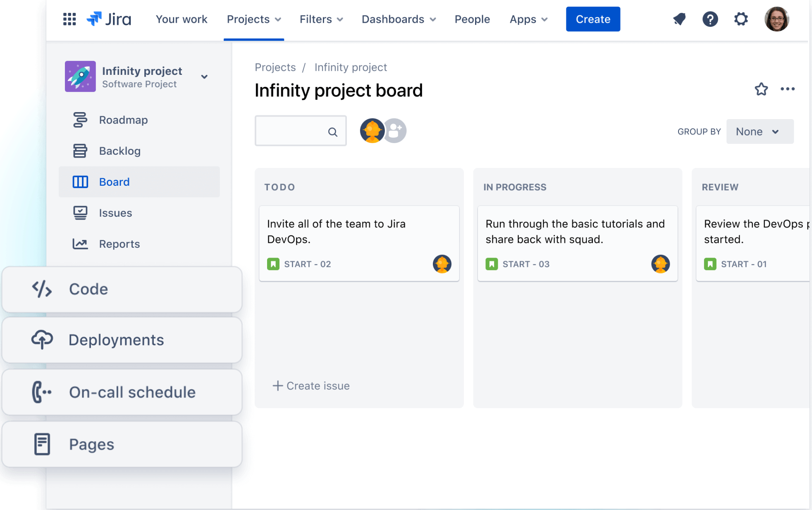Open settings gear icon

click(741, 19)
